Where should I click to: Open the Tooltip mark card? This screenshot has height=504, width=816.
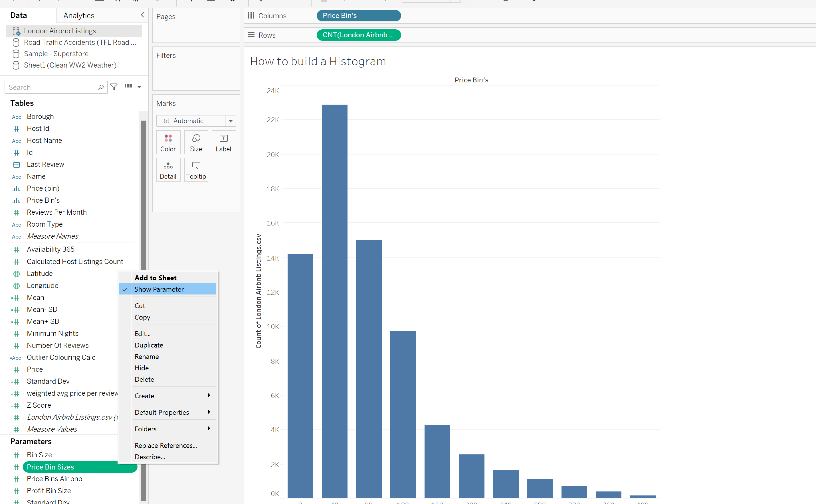[x=196, y=170]
